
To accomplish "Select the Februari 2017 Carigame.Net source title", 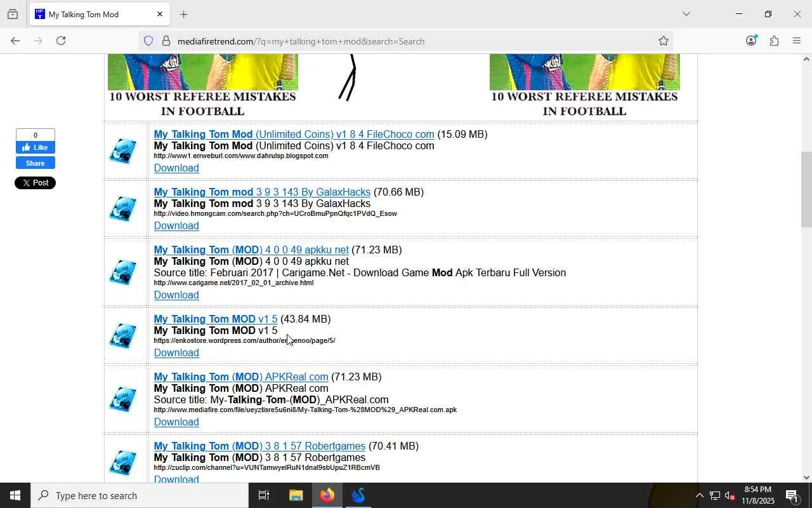I will 360,273.
